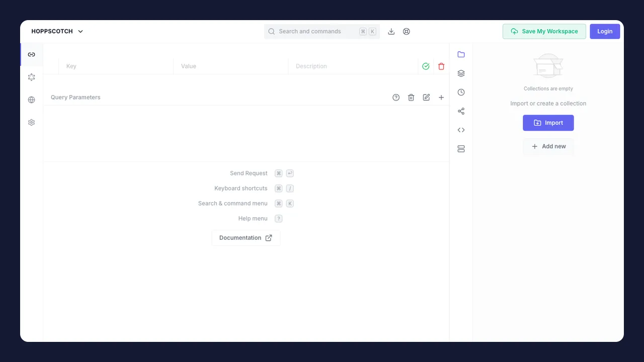Open the Documentation external link
644x362 pixels.
click(x=246, y=238)
